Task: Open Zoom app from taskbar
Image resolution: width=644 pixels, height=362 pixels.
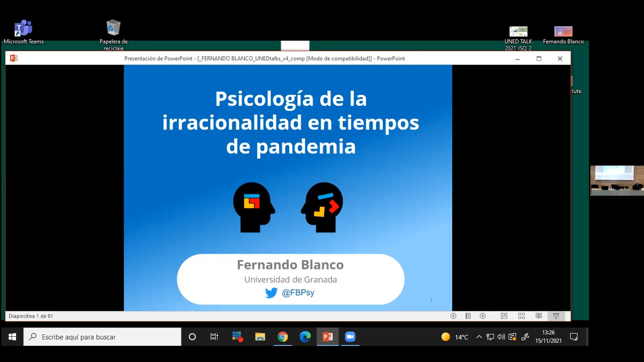Action: pyautogui.click(x=350, y=337)
